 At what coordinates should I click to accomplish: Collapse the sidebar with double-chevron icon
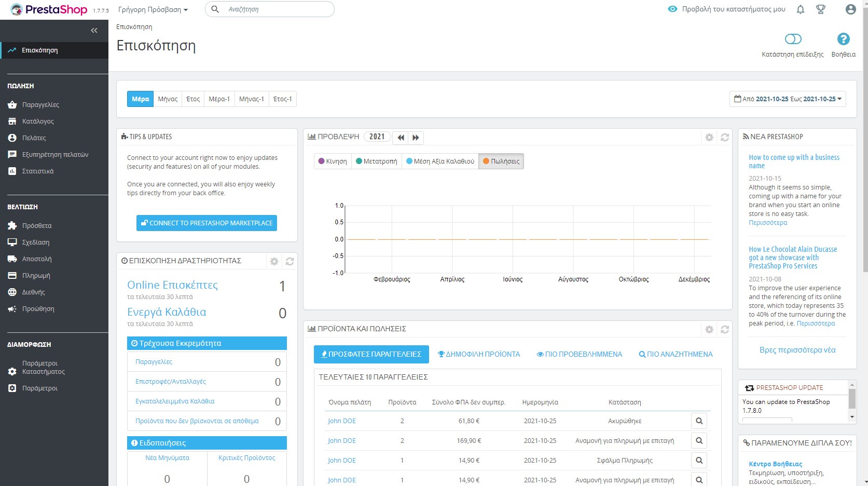pos(94,31)
